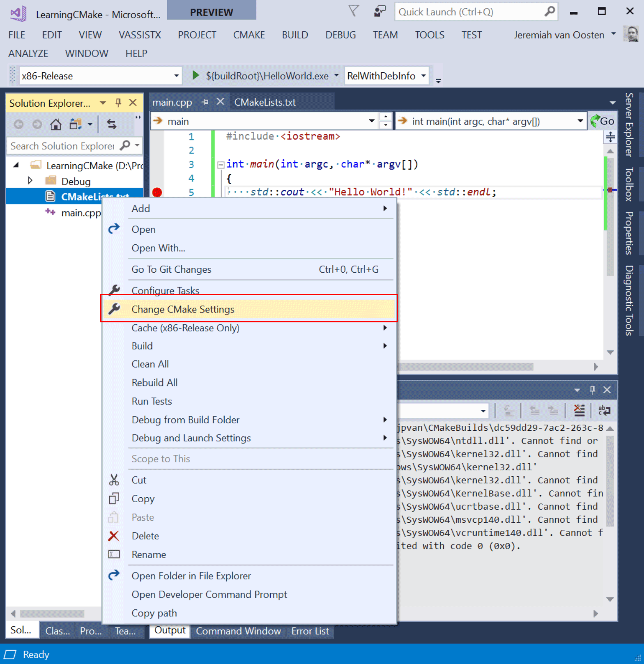Click the Output window go-to-next message icon
Viewport: 644px width, 664px height.
tap(553, 410)
